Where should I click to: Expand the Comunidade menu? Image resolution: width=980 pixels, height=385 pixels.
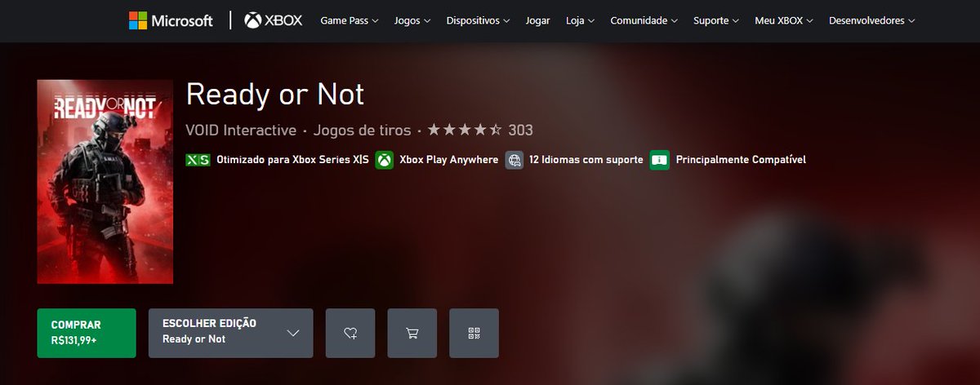[644, 20]
